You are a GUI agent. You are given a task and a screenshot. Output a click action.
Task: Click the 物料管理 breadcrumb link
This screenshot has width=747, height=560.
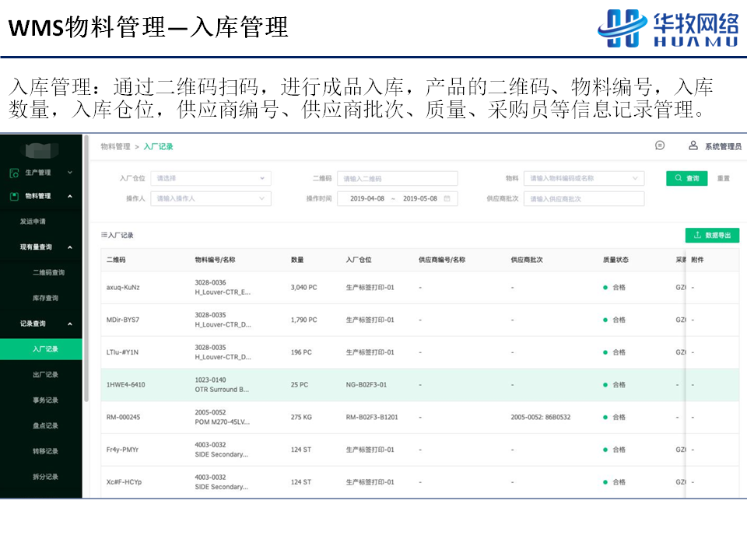coord(115,147)
